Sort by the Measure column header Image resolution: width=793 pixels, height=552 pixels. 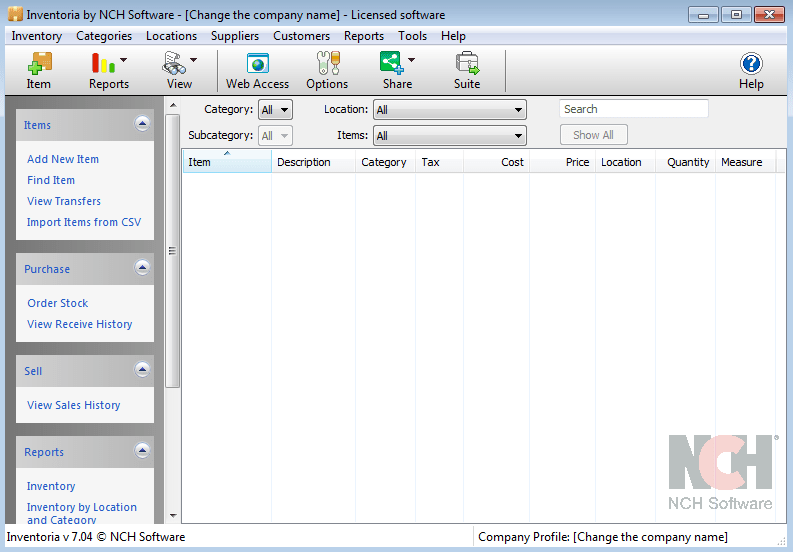(x=745, y=162)
